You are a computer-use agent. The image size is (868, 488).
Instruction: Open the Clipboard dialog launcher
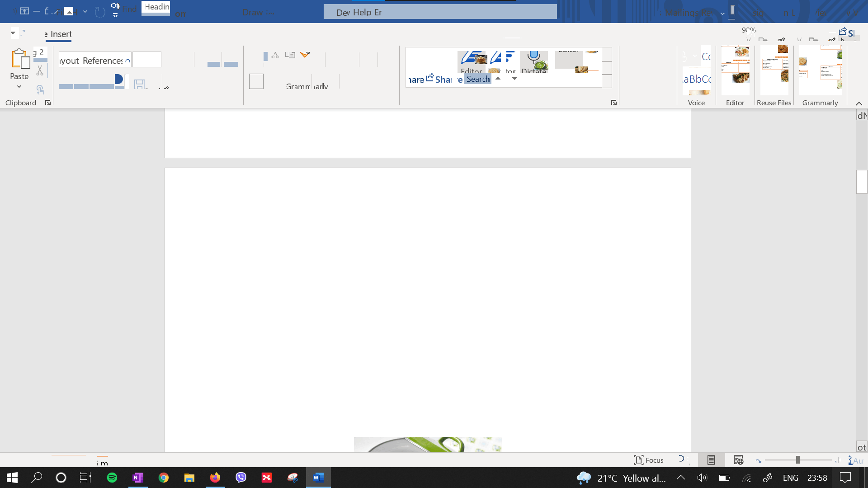pyautogui.click(x=48, y=103)
